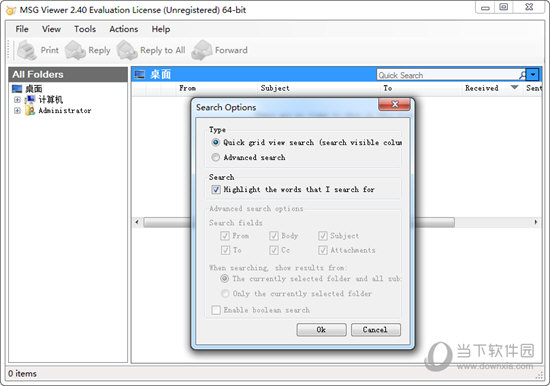Click the Reply toolbar icon
Viewport: 550px width, 386px height.
(75, 50)
